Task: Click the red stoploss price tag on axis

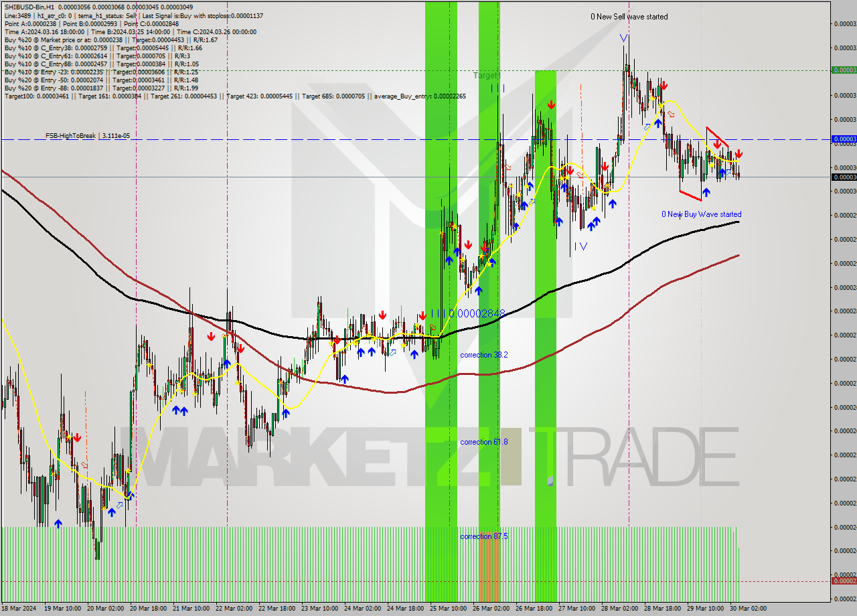Action: point(844,581)
